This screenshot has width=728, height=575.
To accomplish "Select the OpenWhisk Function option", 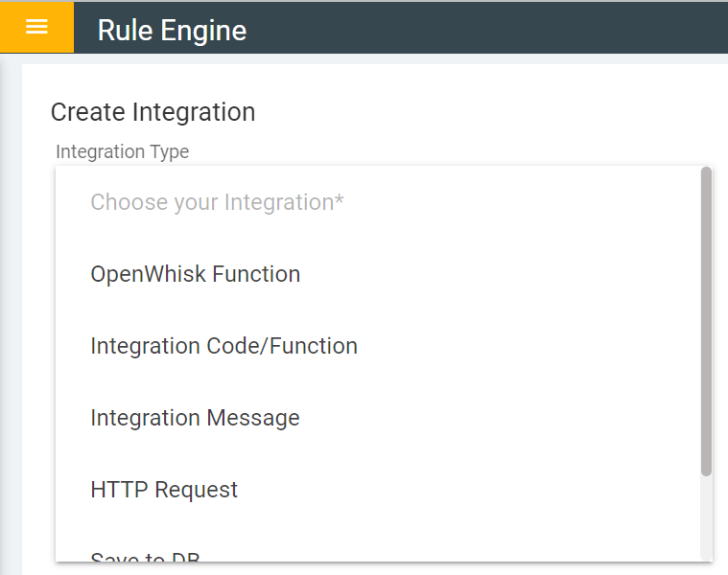I will (195, 274).
